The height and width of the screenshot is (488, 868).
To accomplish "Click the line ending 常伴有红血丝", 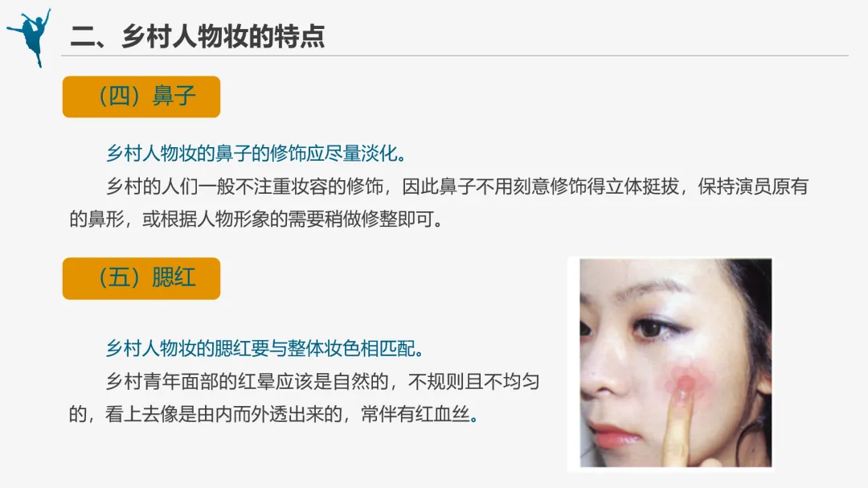I will point(273,414).
